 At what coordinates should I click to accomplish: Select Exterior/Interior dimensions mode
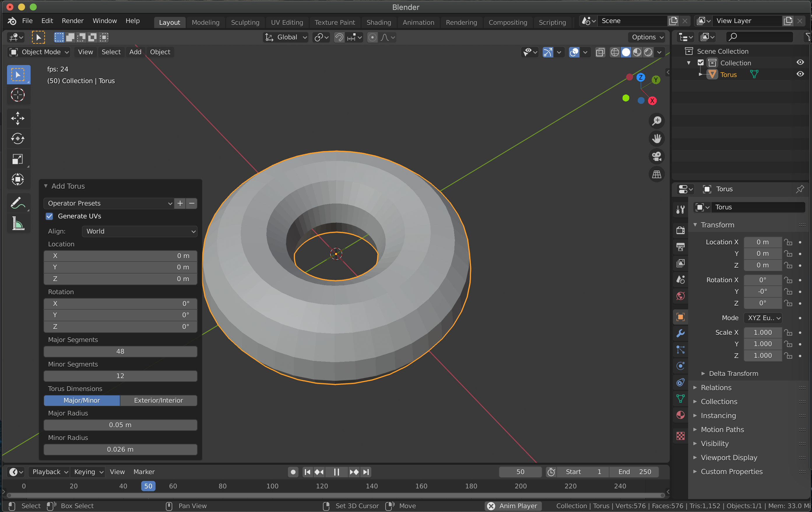coord(158,400)
